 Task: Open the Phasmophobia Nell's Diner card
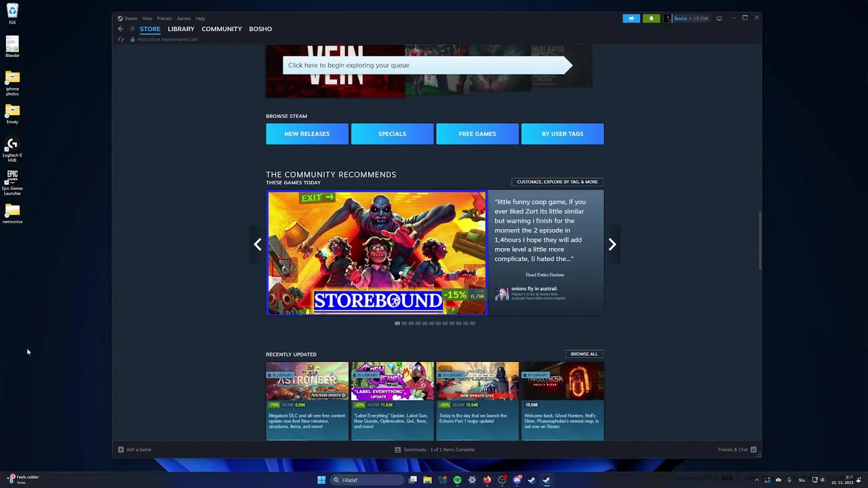pos(562,401)
